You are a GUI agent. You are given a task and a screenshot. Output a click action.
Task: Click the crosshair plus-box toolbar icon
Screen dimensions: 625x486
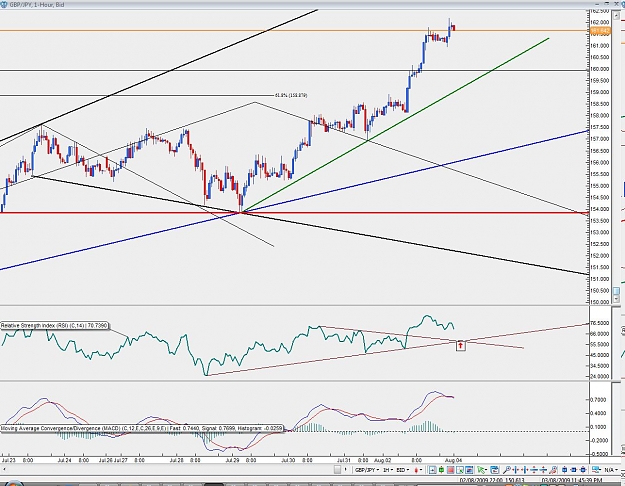(432, 470)
